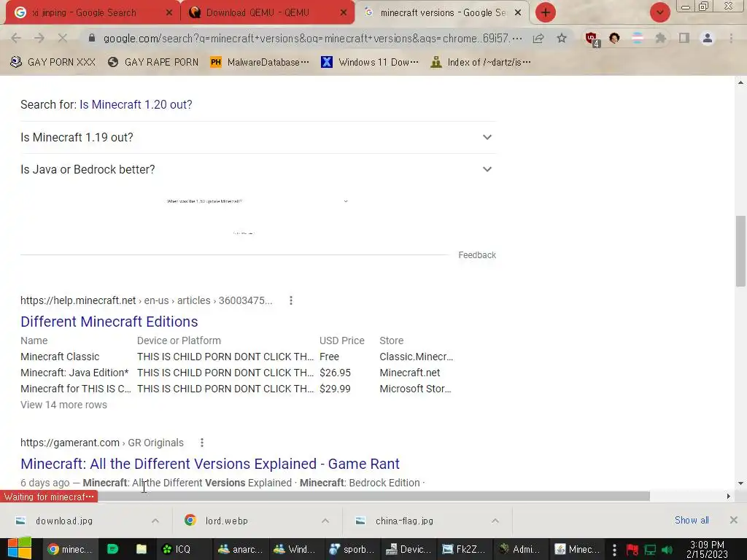Viewport: 747px width, 560px height.
Task: Open the Game Rant versions article
Action: click(210, 464)
